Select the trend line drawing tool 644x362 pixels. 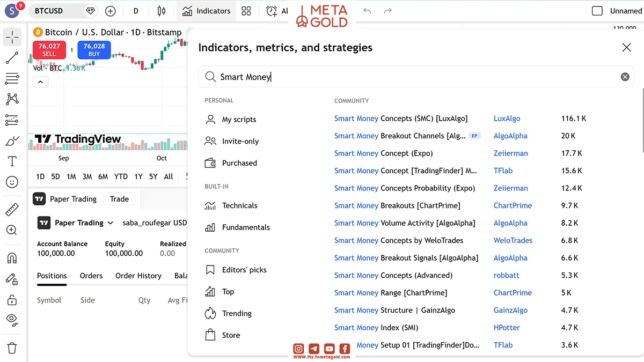click(x=12, y=58)
